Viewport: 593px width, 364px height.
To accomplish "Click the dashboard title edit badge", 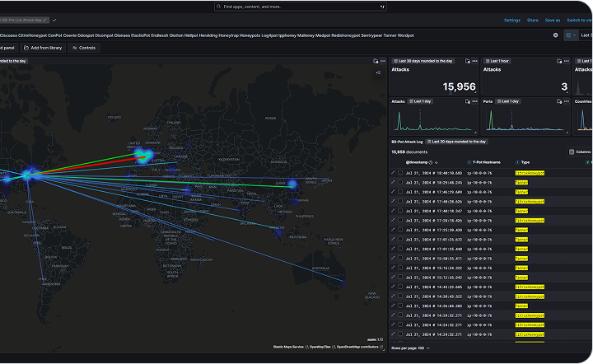I will coord(24,20).
